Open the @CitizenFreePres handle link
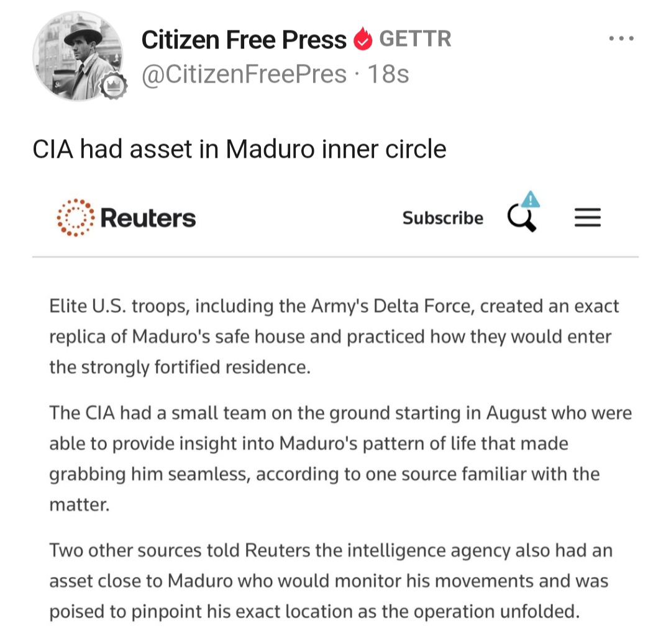 [244, 75]
